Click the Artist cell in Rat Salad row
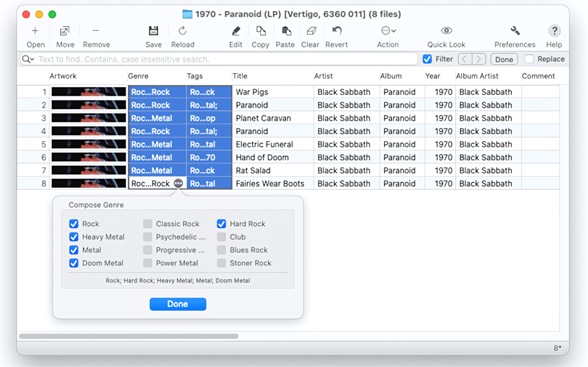This screenshot has height=367, width=588. [346, 171]
